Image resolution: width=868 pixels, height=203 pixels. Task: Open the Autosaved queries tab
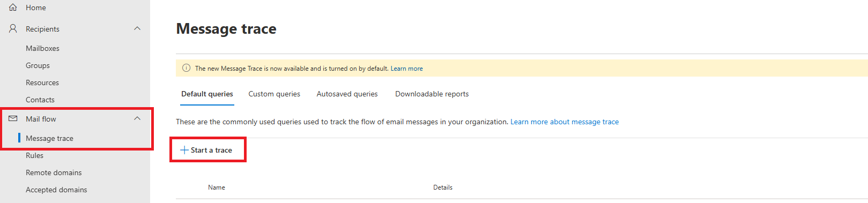(347, 94)
